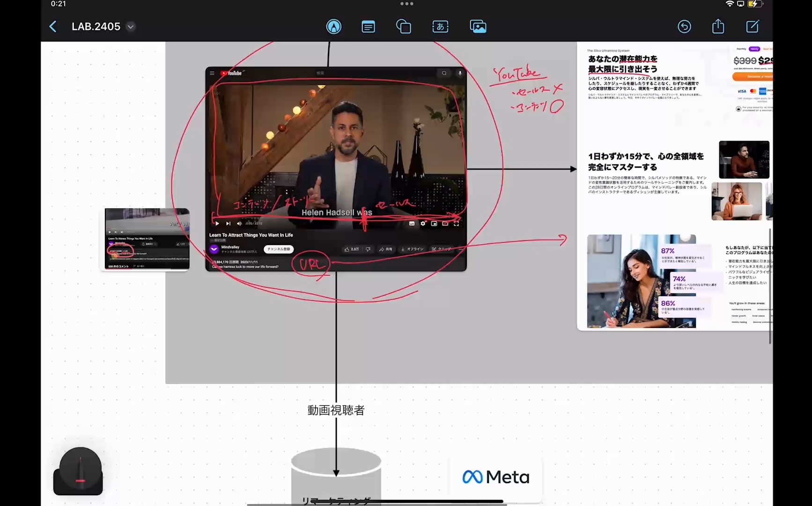Toggle the pen drawing tool in toolbar
Viewport: 812px width, 506px height.
coord(334,27)
